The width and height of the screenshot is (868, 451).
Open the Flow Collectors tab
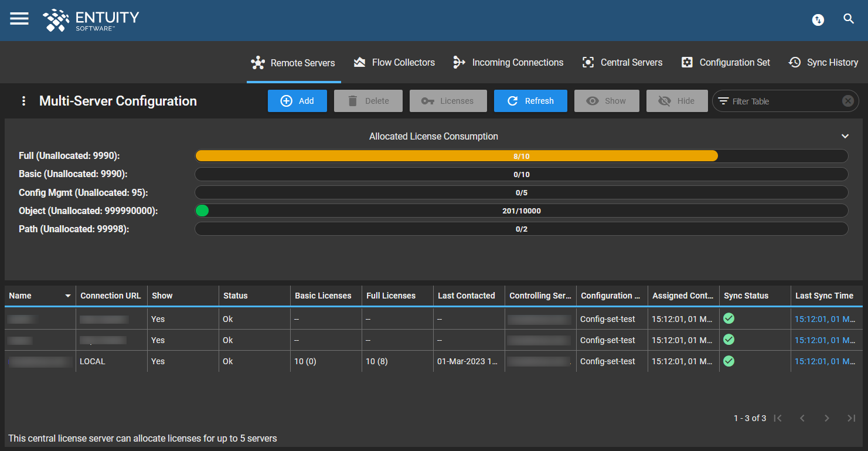(394, 62)
